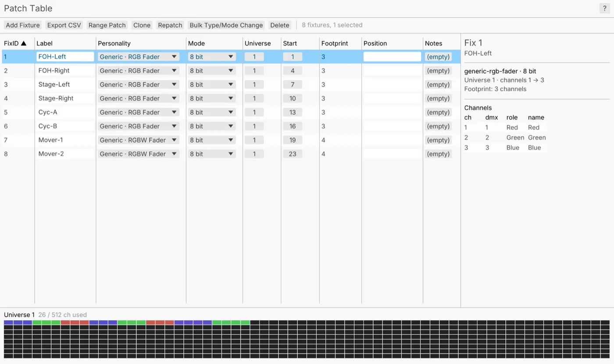This screenshot has width=614, height=364.
Task: Edit Universe field for FOH-Right
Action: [x=254, y=71]
